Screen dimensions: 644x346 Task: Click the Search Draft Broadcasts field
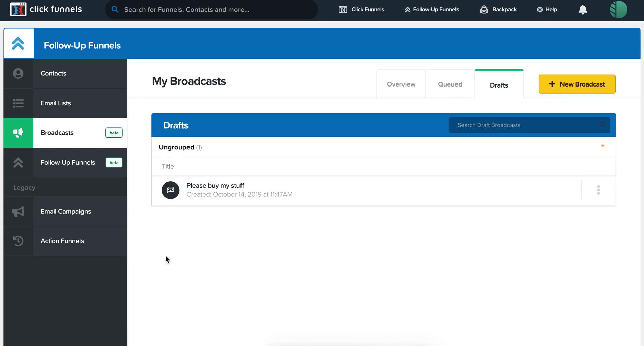[x=530, y=125]
